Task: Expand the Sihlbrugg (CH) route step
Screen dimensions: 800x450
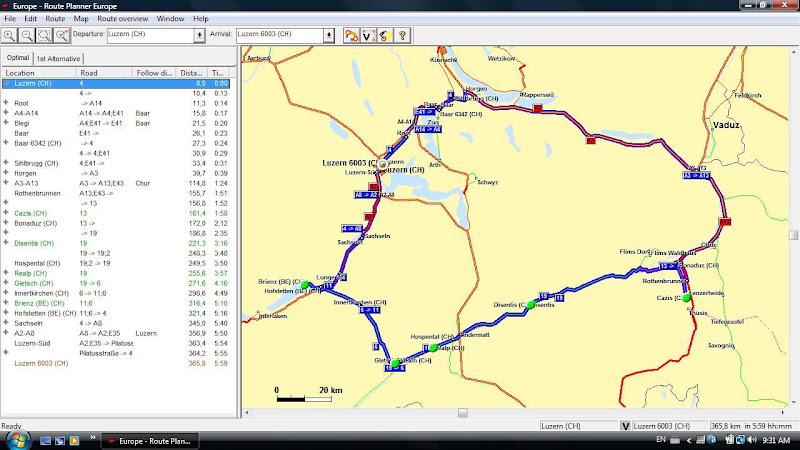Action: click(6, 162)
